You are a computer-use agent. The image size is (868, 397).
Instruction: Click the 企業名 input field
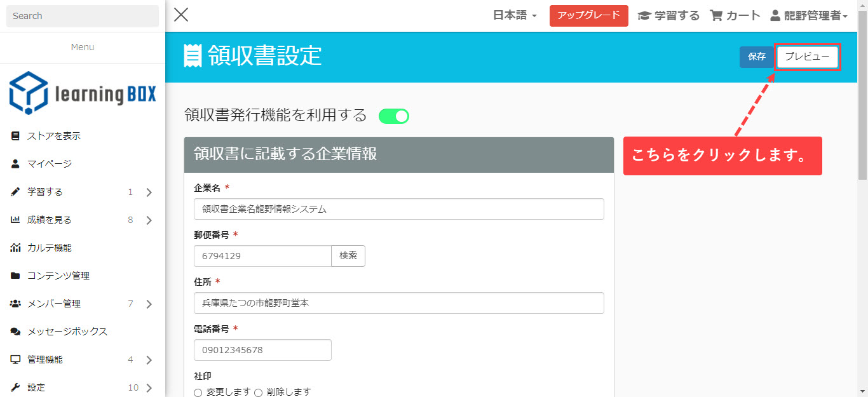pyautogui.click(x=398, y=209)
